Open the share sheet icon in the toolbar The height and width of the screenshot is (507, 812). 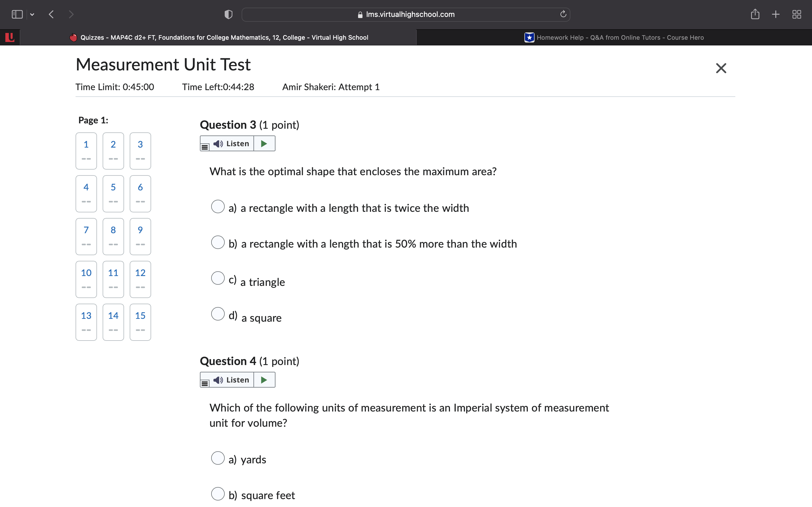pos(755,14)
